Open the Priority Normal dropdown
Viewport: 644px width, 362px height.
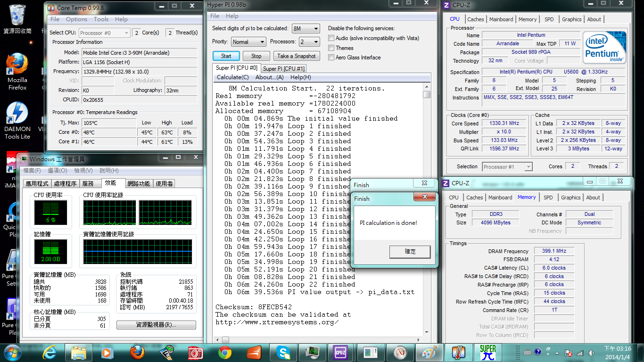coord(248,42)
